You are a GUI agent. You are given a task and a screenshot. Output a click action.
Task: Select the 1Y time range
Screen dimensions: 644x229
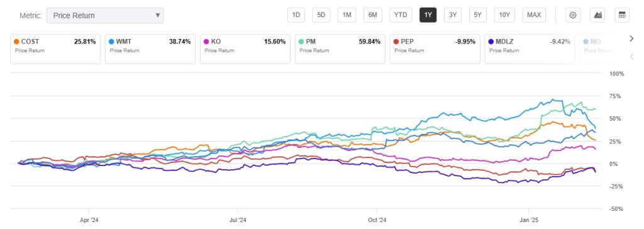coord(428,15)
